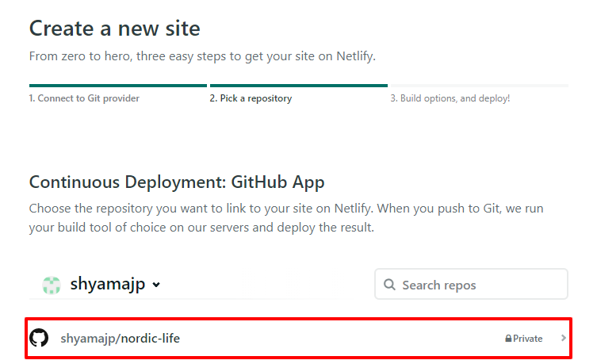The image size is (597, 364).
Task: Open the repo using the right chevron arrow
Action: (564, 339)
